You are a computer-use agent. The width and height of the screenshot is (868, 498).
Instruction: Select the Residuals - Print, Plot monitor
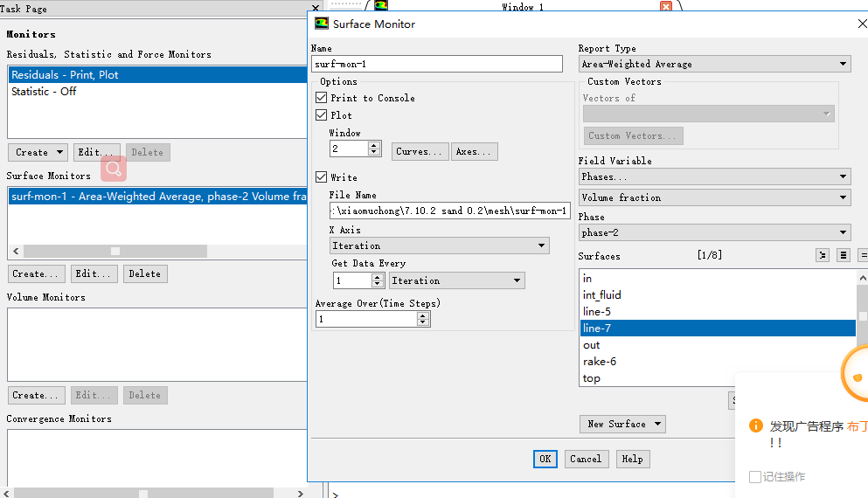[x=157, y=75]
